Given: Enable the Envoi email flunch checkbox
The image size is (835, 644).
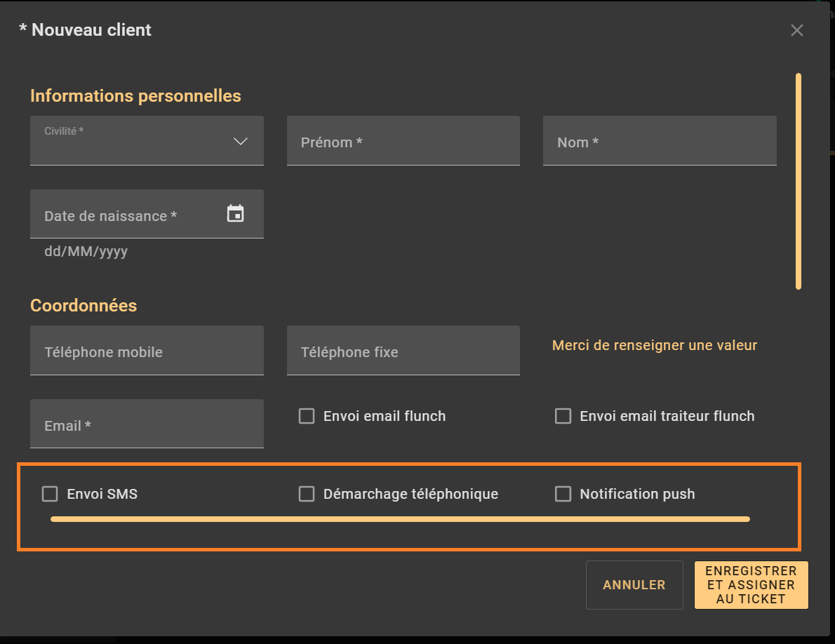Looking at the screenshot, I should tap(307, 416).
